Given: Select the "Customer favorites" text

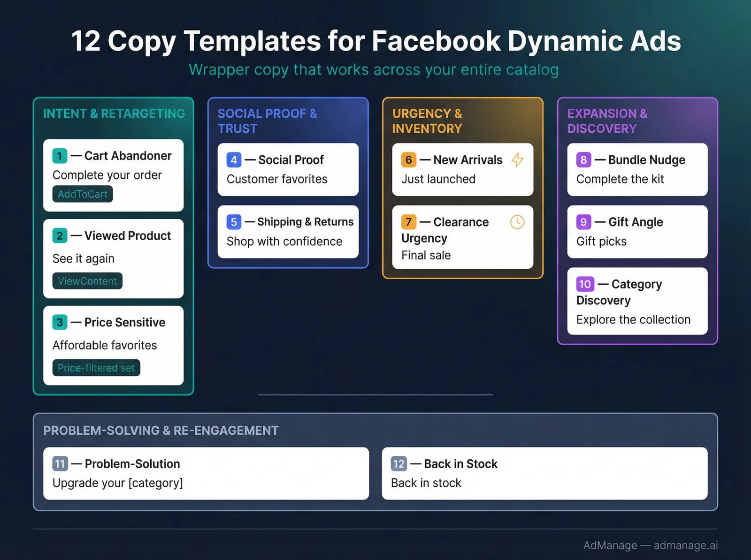Looking at the screenshot, I should (277, 179).
